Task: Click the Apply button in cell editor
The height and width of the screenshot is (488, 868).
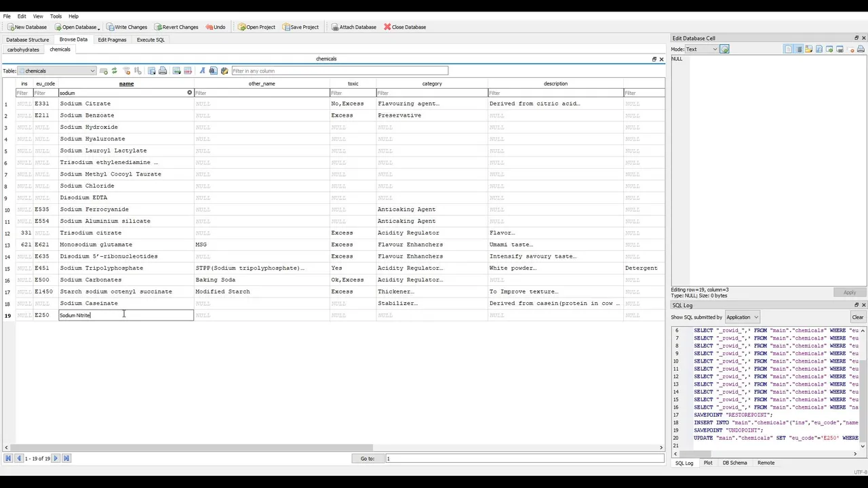Action: (849, 292)
